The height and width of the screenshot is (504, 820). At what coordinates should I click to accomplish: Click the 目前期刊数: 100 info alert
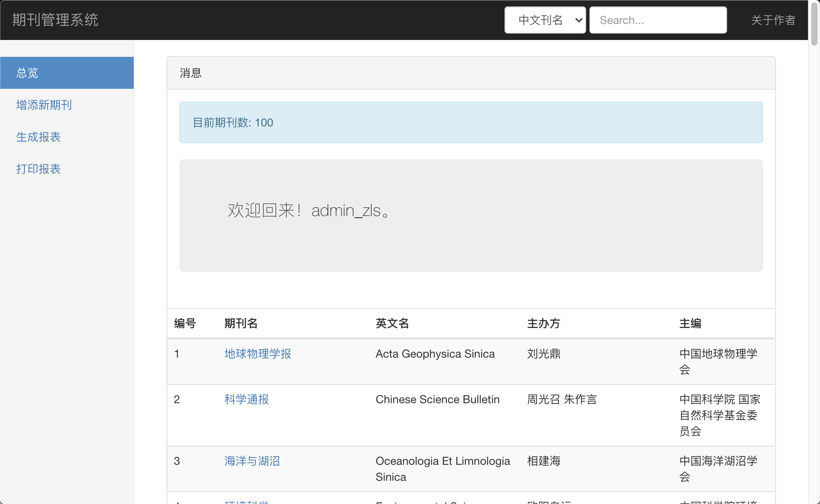(471, 122)
